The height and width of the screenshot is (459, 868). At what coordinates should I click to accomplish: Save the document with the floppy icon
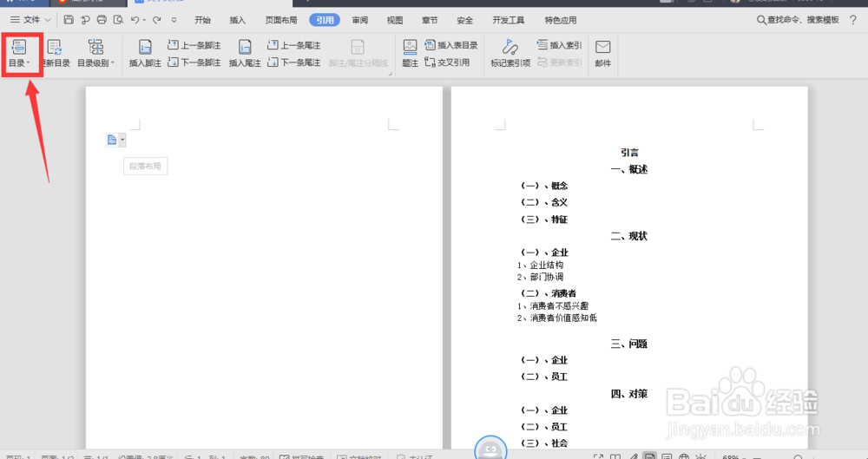point(69,20)
